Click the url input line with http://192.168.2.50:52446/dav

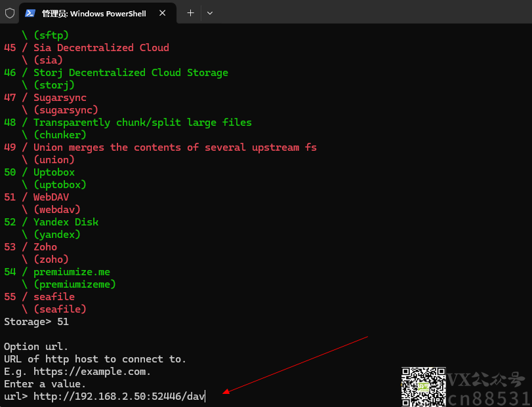(104, 396)
